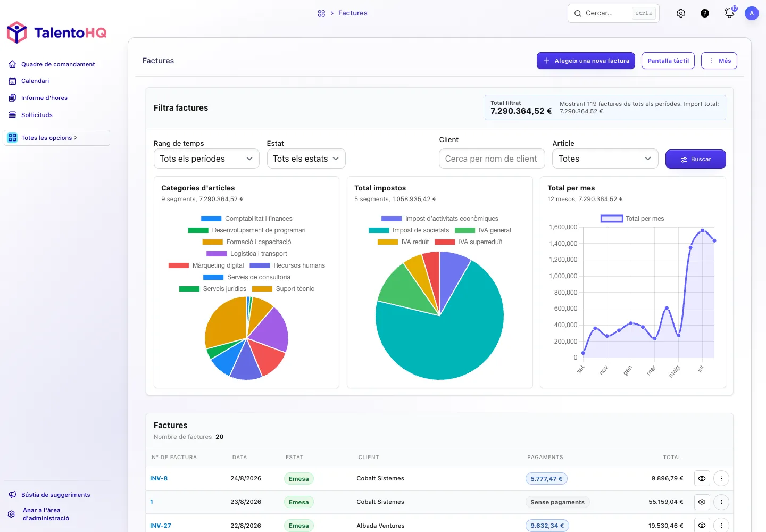Screen dimensions: 766x532
Task: Toggle Impost de societats legend item
Action: coord(409,230)
